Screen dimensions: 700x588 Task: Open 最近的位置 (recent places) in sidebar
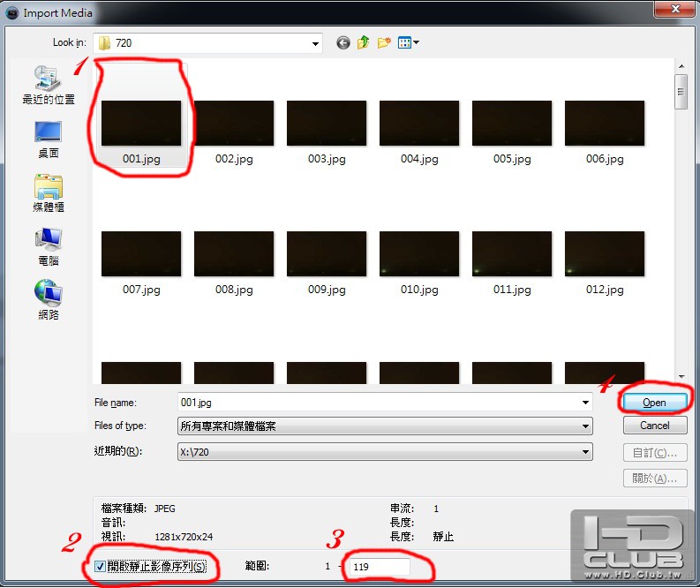pos(49,86)
